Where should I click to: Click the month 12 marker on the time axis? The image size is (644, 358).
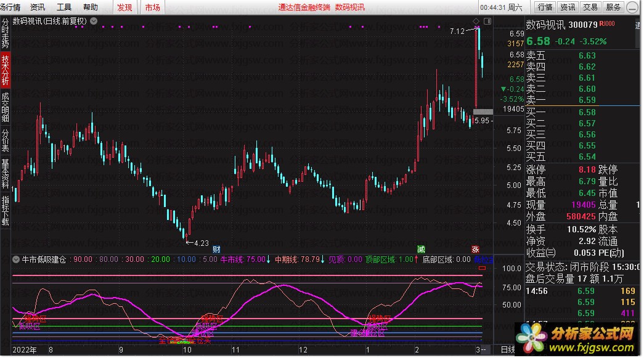(303, 350)
